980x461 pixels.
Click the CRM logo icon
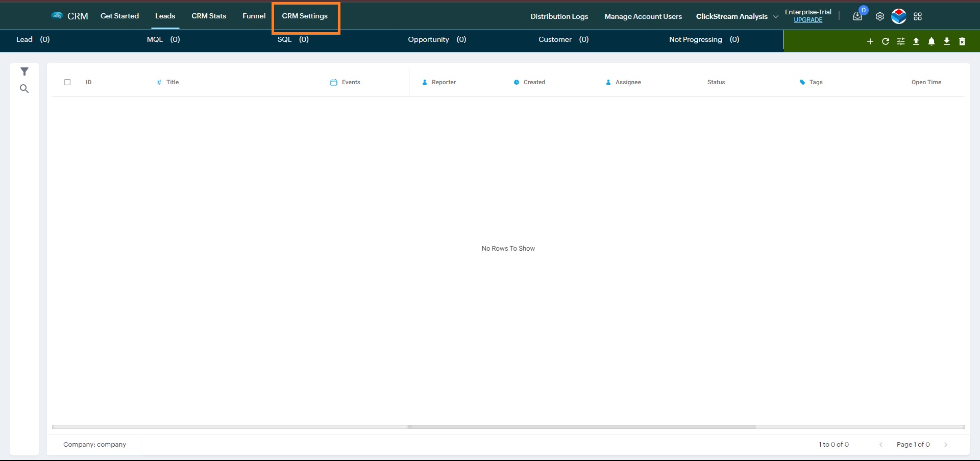pyautogui.click(x=57, y=16)
